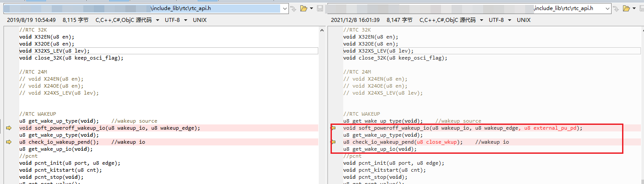Open right browse-folder dropdown arrow
The height and width of the screenshot is (184, 644).
click(635, 8)
